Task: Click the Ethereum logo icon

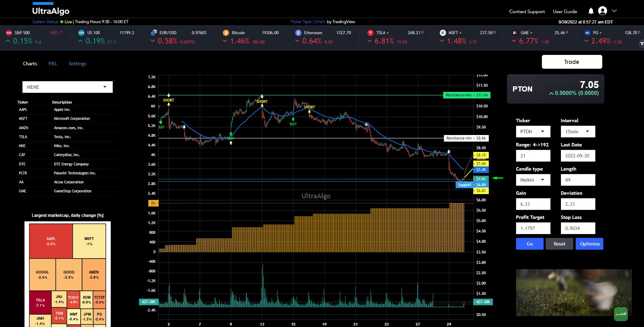Action: pyautogui.click(x=298, y=33)
